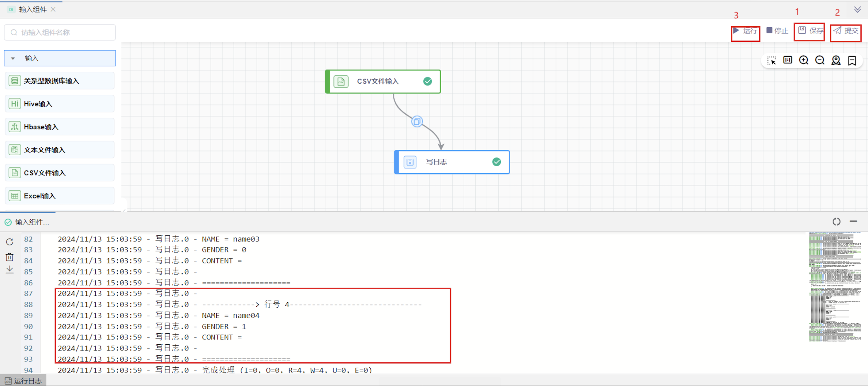Click the copy icon on connector line

417,121
